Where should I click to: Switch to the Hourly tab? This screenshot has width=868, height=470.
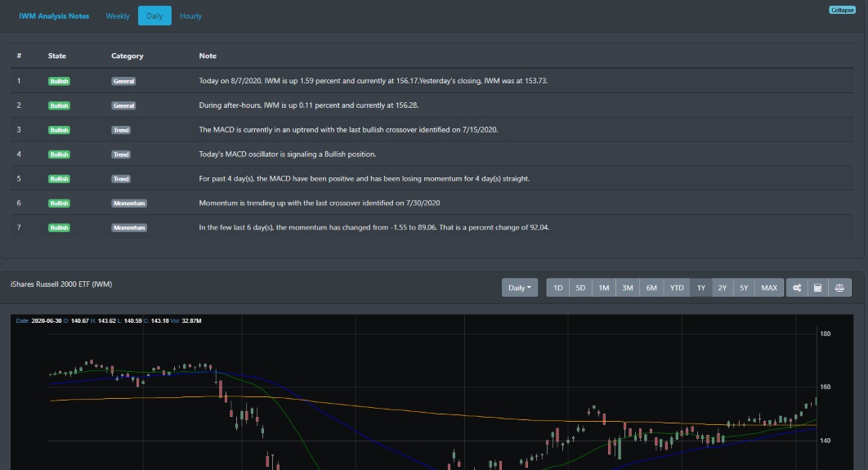(x=191, y=16)
